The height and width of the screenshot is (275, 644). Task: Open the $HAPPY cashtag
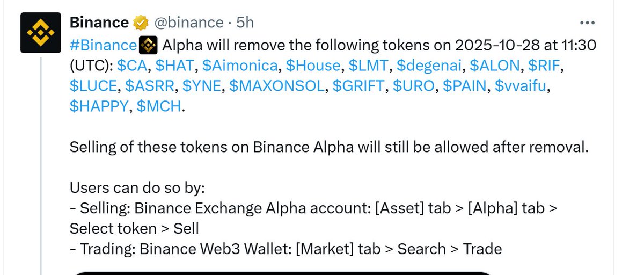(x=100, y=106)
